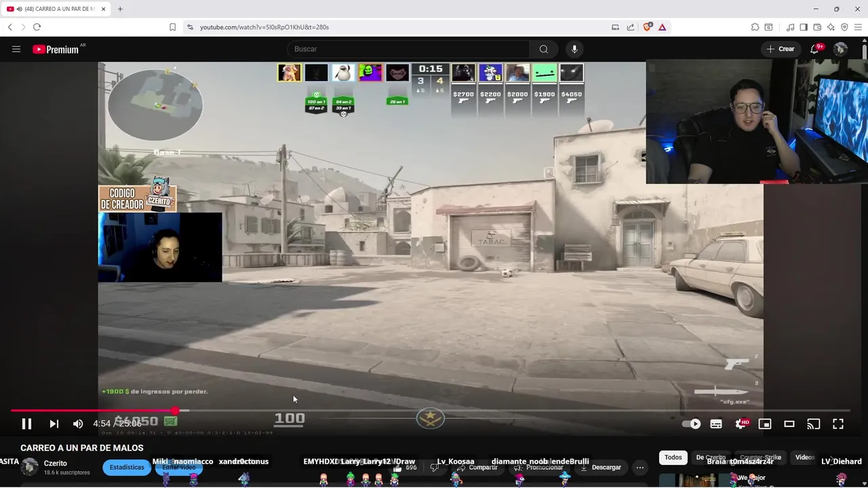Open Leo AI sparkle icon
The width and height of the screenshot is (868, 488).
coord(831,27)
